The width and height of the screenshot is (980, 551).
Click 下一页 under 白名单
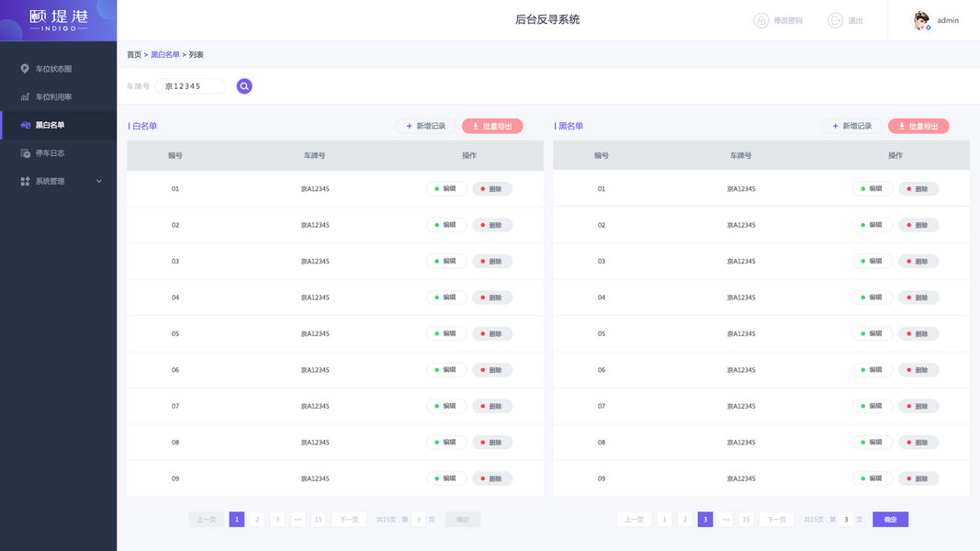coord(349,520)
